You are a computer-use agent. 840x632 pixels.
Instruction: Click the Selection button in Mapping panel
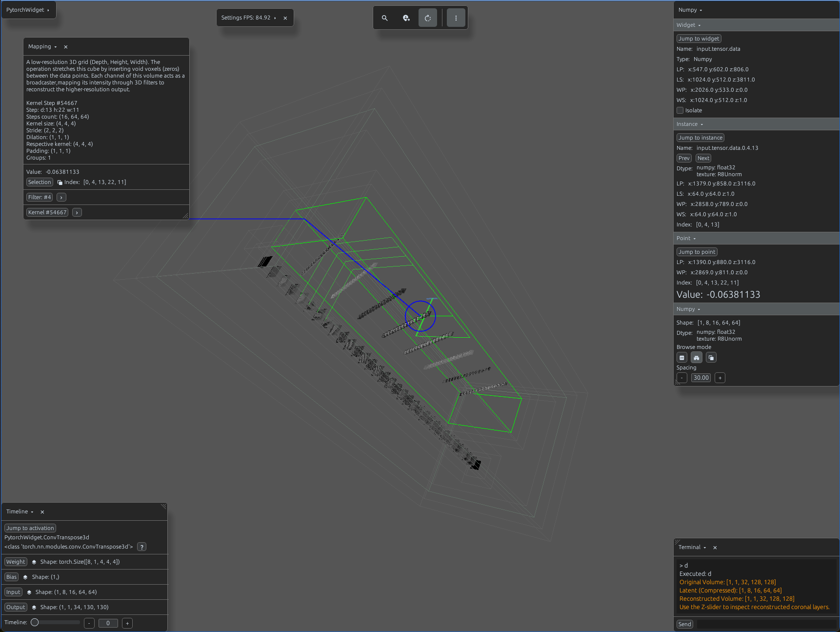pyautogui.click(x=40, y=182)
